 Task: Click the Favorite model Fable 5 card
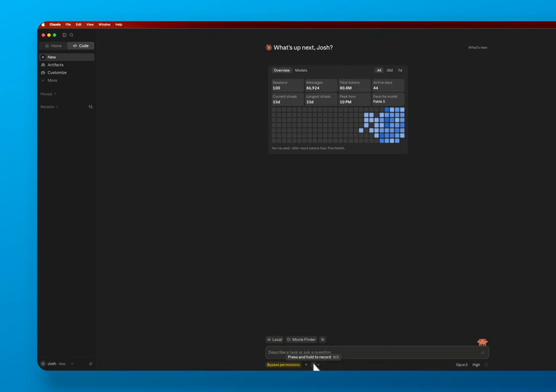coord(388,99)
